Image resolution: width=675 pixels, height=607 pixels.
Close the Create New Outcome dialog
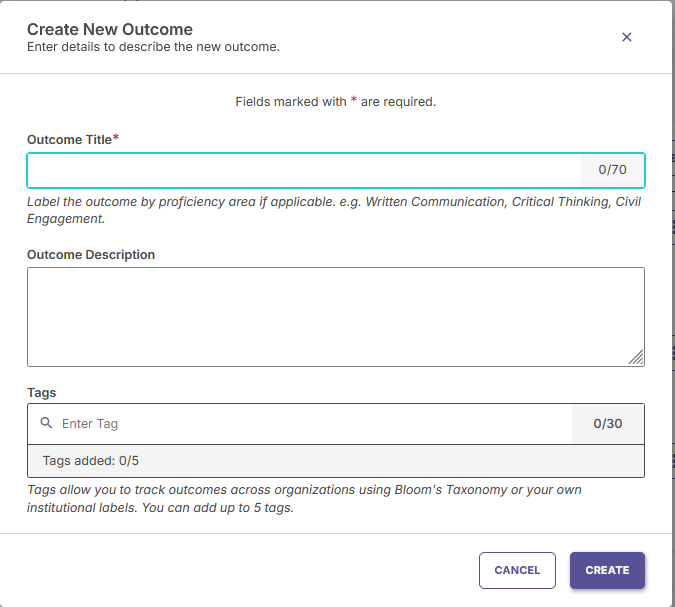point(627,37)
